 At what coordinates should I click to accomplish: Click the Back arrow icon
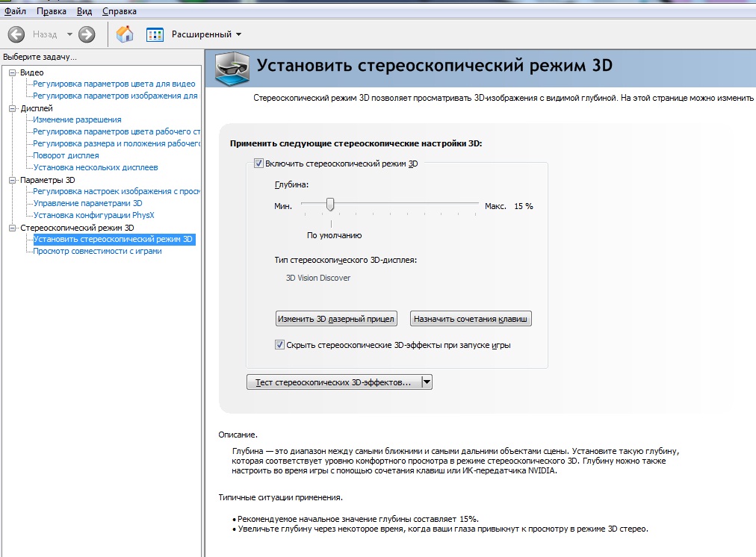pyautogui.click(x=16, y=34)
